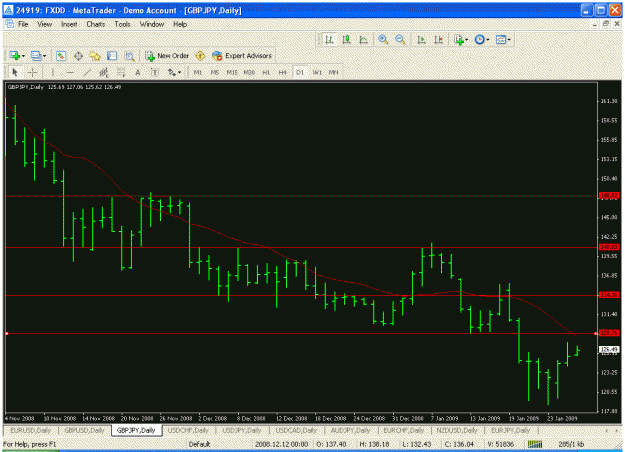The width and height of the screenshot is (625, 452).
Task: Switch to M15 timeframe
Action: (232, 73)
